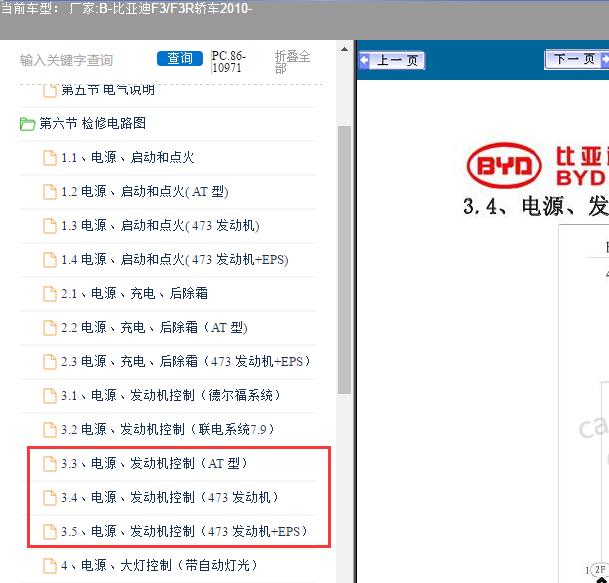The height and width of the screenshot is (583, 609).
Task: Click the PC.86-10971 text label
Action: tap(229, 61)
